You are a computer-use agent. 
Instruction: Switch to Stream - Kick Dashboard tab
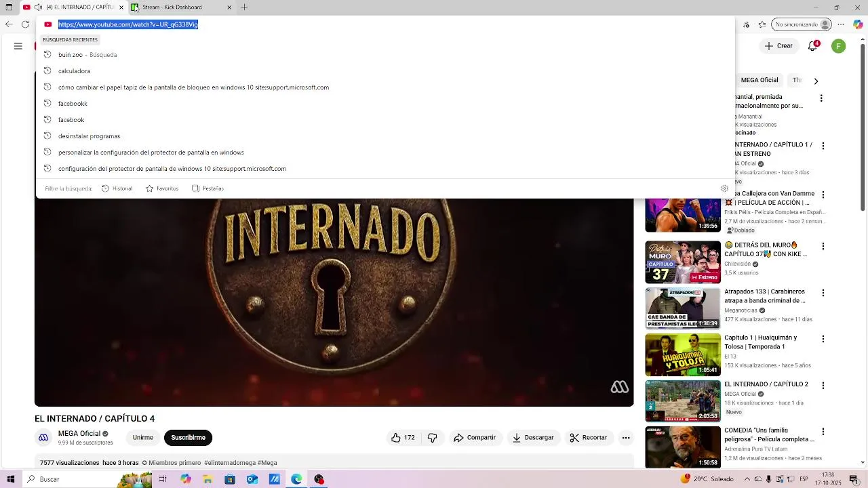182,7
